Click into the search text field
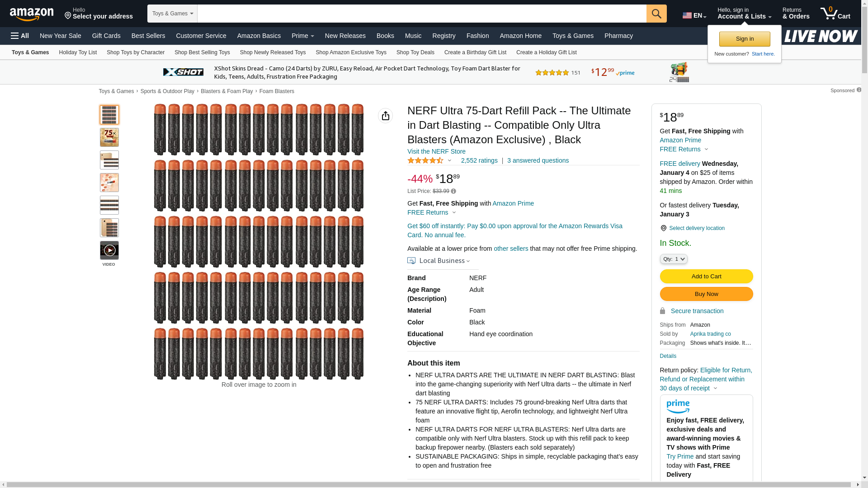This screenshot has width=868, height=488. 421,14
